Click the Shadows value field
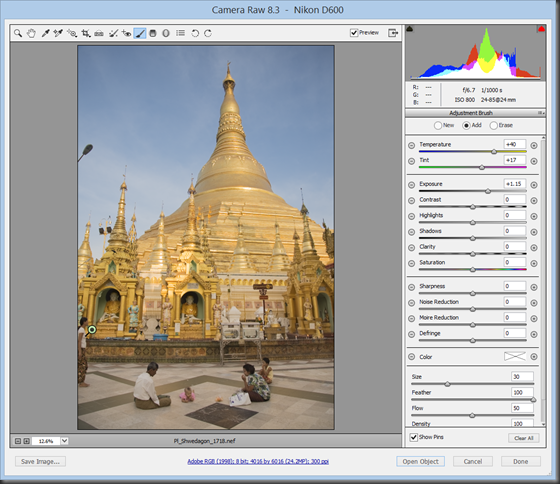Screen dimensions: 560x484 [515, 231]
